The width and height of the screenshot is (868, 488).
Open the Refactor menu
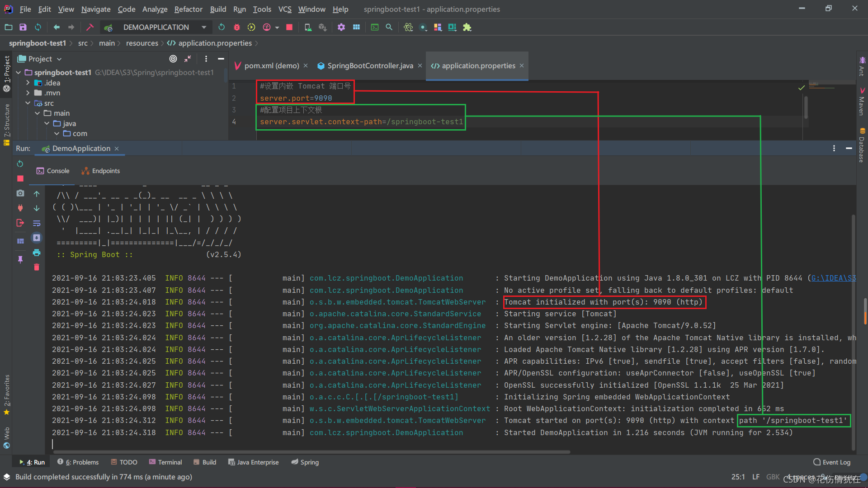point(188,9)
